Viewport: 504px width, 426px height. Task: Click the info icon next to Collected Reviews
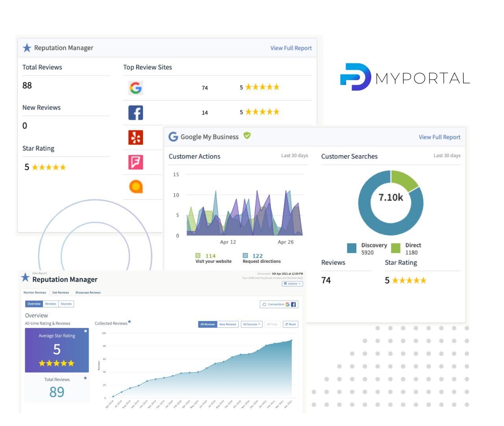(x=130, y=322)
